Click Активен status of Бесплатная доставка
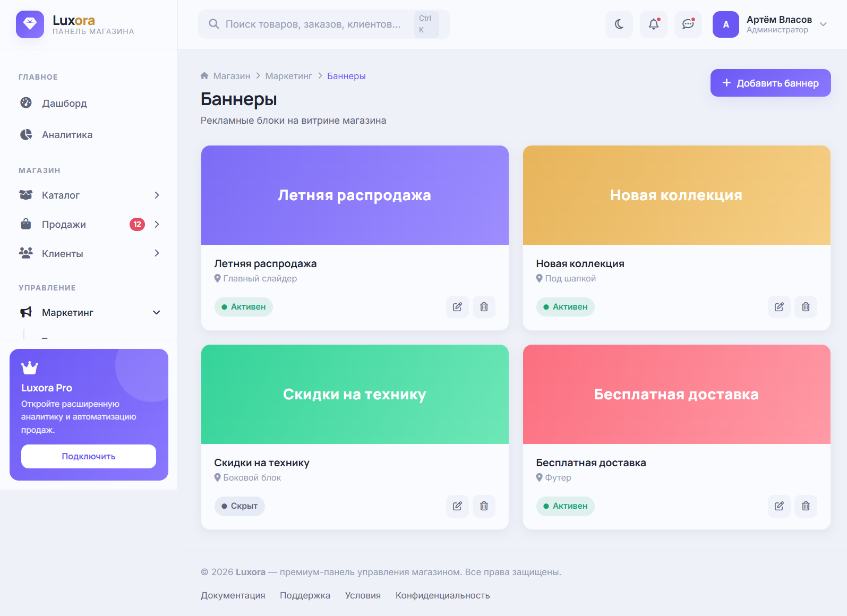This screenshot has width=847, height=616. (566, 506)
